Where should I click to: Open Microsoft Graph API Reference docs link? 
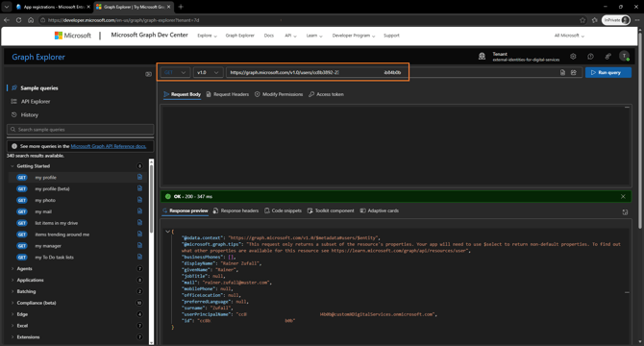coord(109,146)
